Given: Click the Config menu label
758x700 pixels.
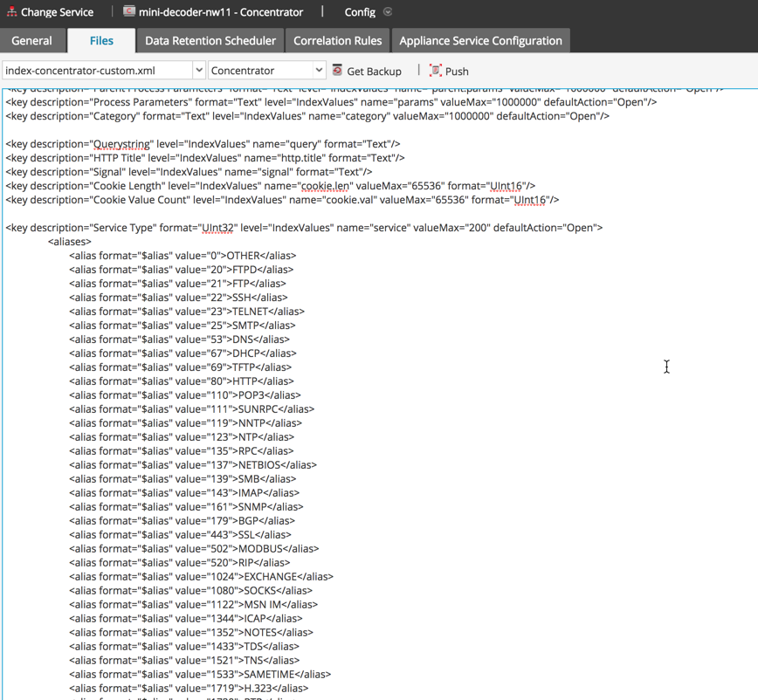Looking at the screenshot, I should 360,12.
